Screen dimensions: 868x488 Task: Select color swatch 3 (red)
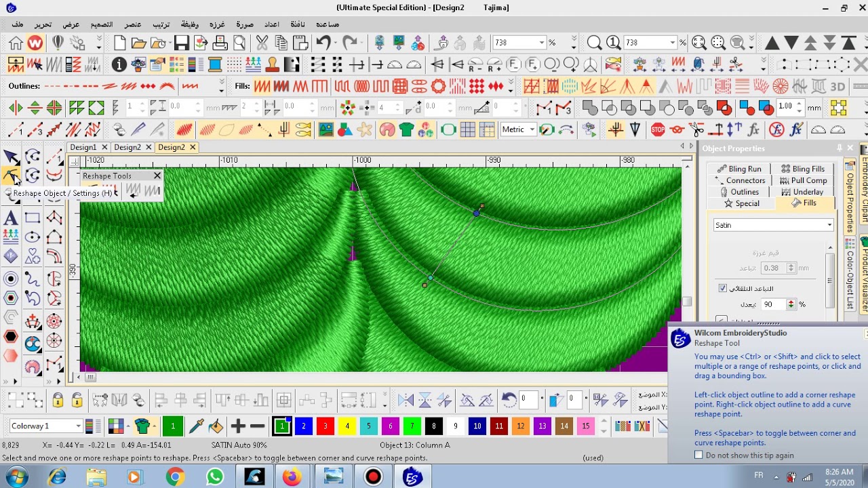(325, 426)
